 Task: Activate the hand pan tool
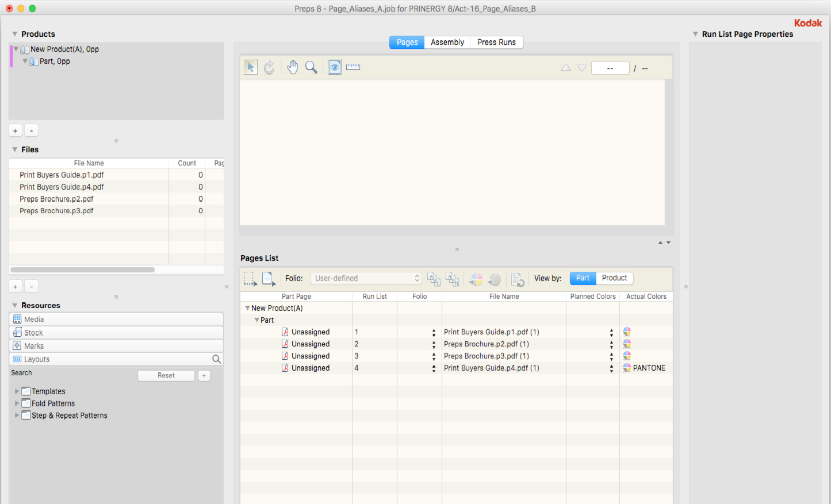coord(293,67)
